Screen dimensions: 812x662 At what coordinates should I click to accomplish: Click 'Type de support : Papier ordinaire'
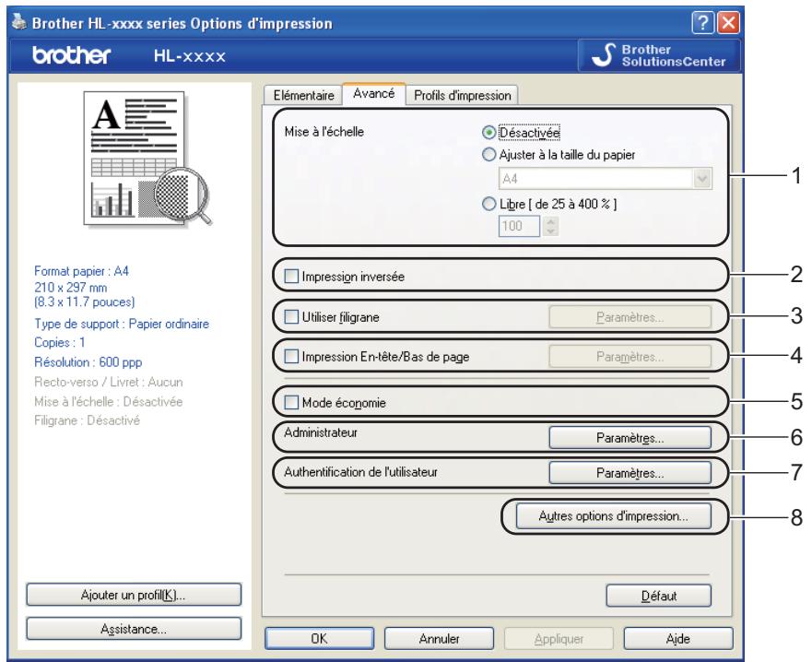(x=122, y=324)
